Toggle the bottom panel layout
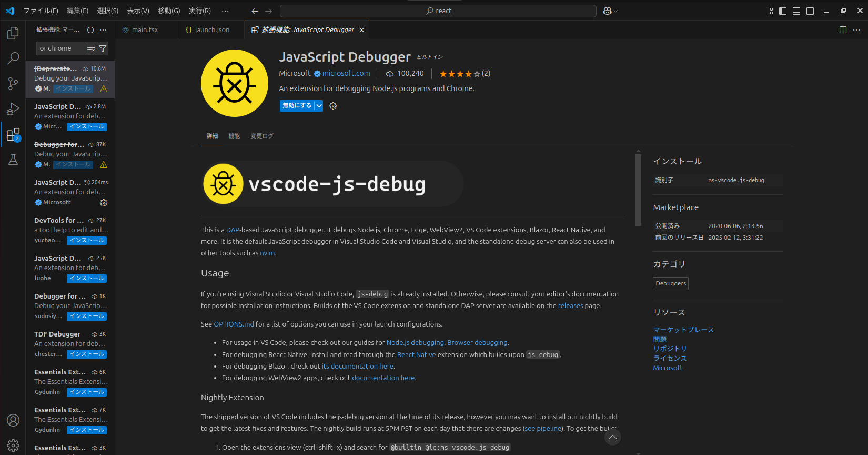The height and width of the screenshot is (455, 868). 796,11
